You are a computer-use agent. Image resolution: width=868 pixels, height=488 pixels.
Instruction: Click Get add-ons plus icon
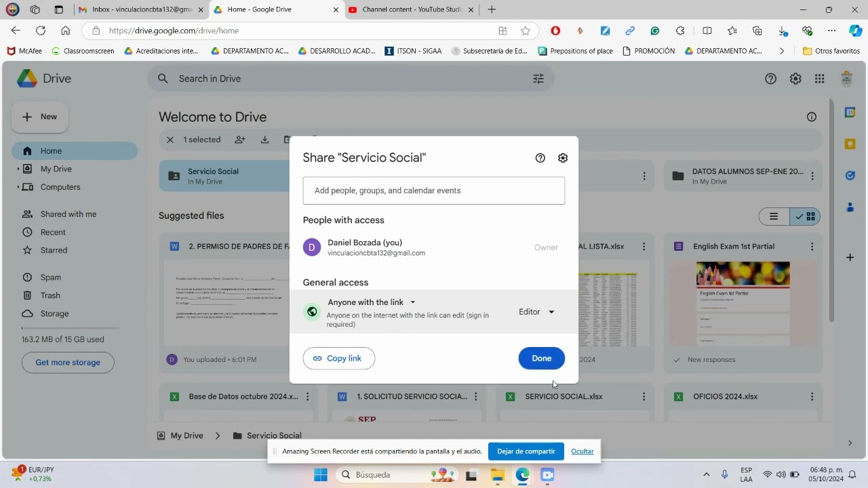click(850, 258)
